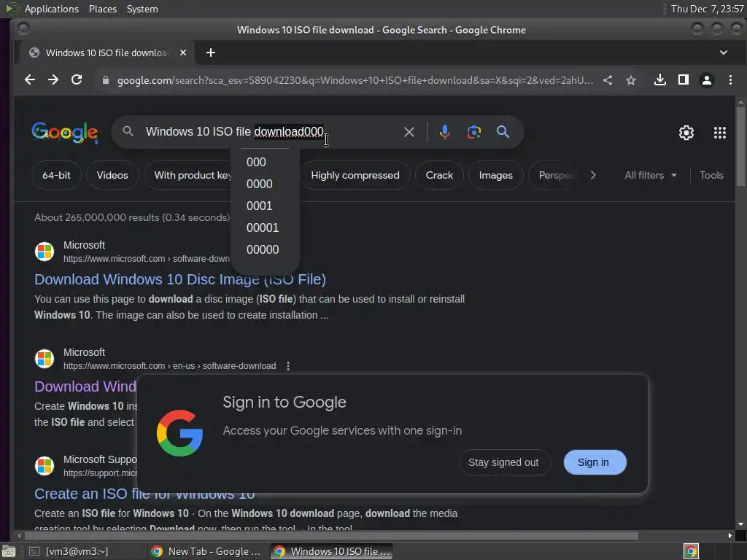Choose suggestion 0000
The height and width of the screenshot is (560, 747).
point(260,184)
